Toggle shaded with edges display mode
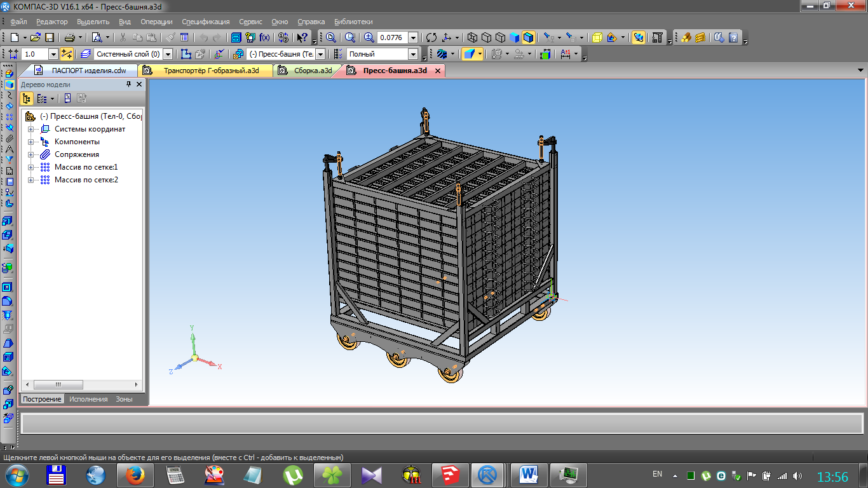868x488 pixels. [x=529, y=37]
